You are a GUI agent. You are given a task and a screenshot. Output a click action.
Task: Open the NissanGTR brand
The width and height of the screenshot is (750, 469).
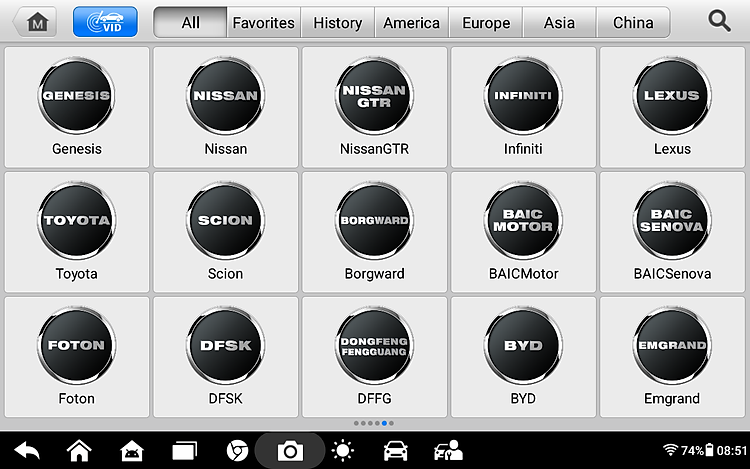pos(375,107)
